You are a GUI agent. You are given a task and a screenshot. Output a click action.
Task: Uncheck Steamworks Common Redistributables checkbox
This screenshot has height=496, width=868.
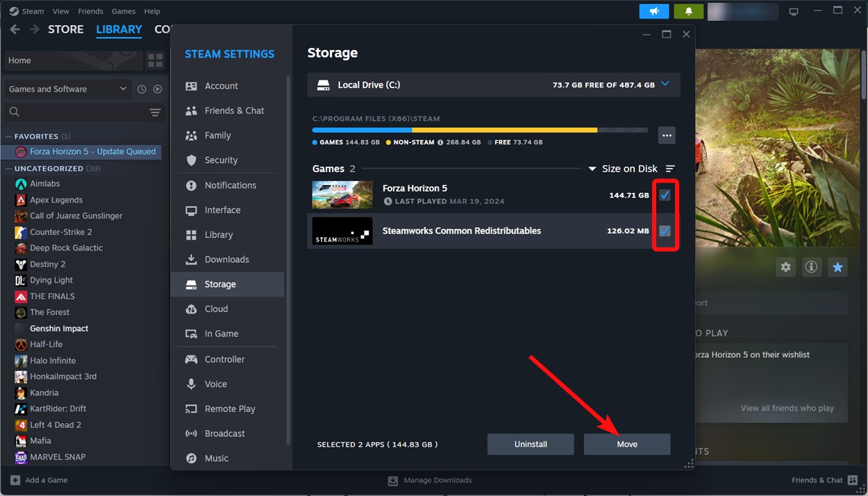pyautogui.click(x=665, y=231)
